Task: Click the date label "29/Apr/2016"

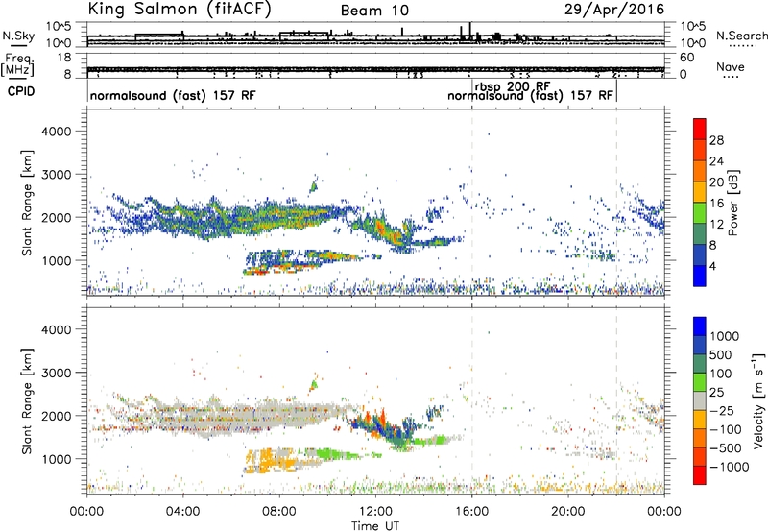Action: (x=614, y=10)
